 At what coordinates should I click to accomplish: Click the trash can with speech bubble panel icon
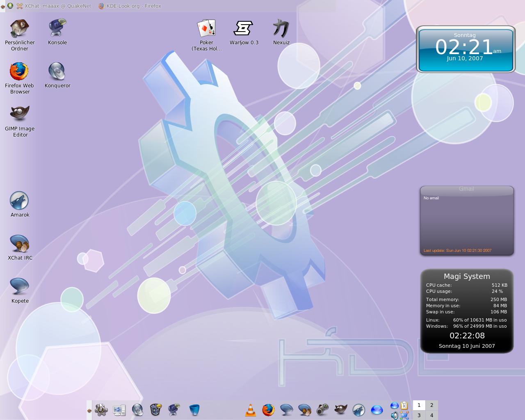(155, 410)
